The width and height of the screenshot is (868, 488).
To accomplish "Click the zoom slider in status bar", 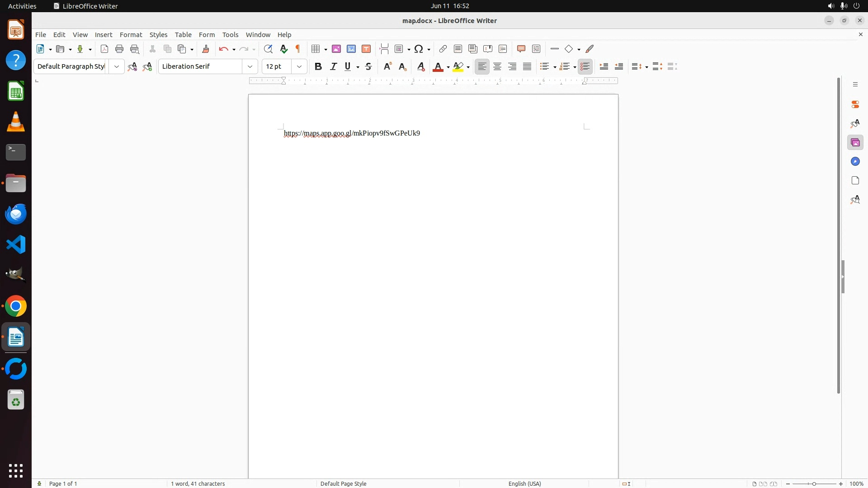I will [814, 483].
